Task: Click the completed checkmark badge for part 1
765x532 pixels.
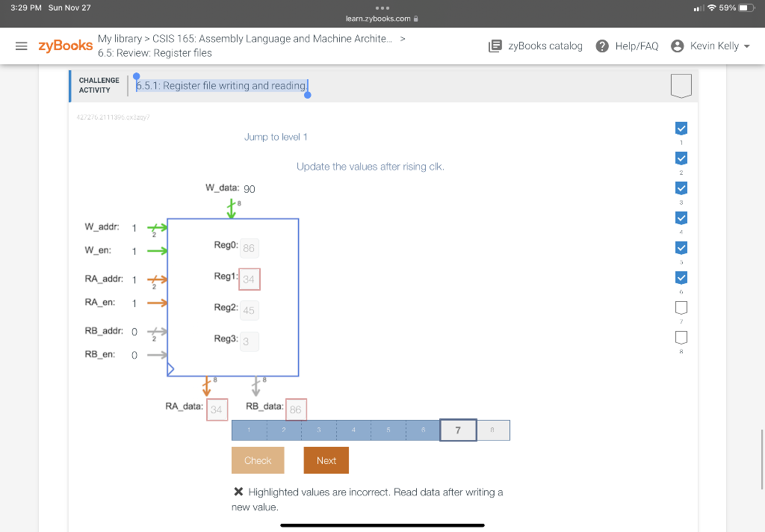Action: pos(681,128)
